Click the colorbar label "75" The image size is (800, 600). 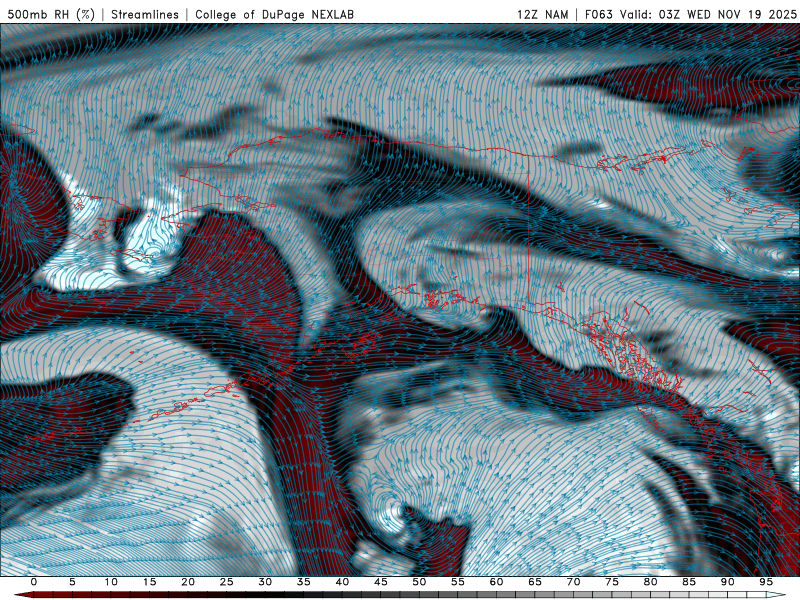612,582
